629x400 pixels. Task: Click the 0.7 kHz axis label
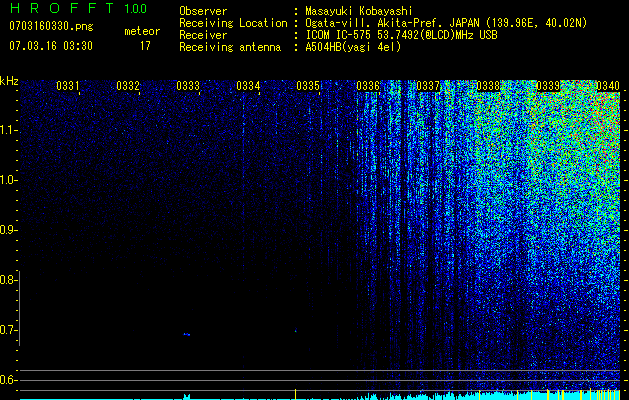coord(8,330)
